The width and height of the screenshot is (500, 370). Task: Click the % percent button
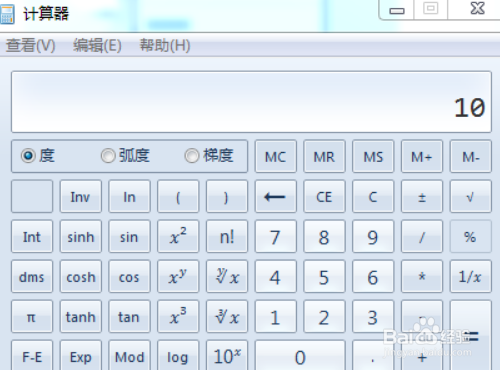[471, 237]
